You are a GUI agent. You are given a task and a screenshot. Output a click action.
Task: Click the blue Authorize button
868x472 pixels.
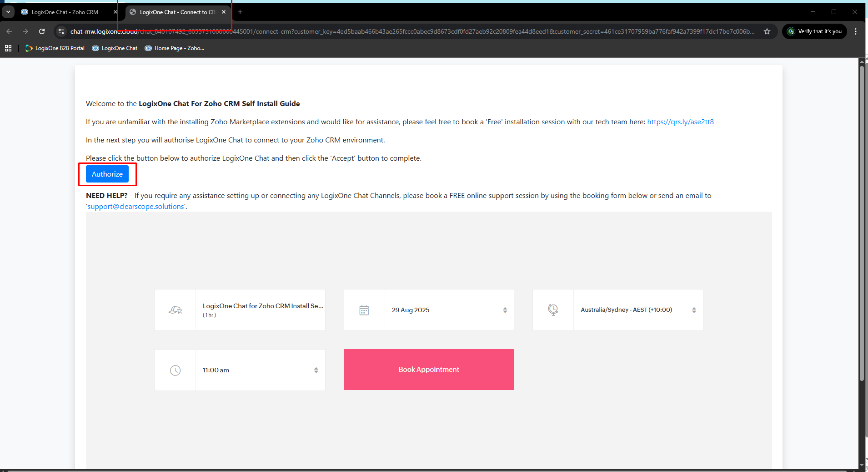tap(107, 174)
